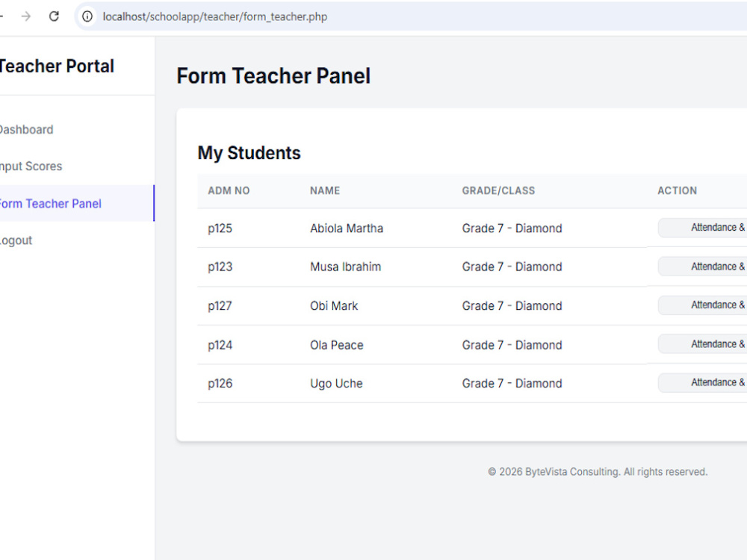
Task: Click the ADM NO column header
Action: pos(229,190)
